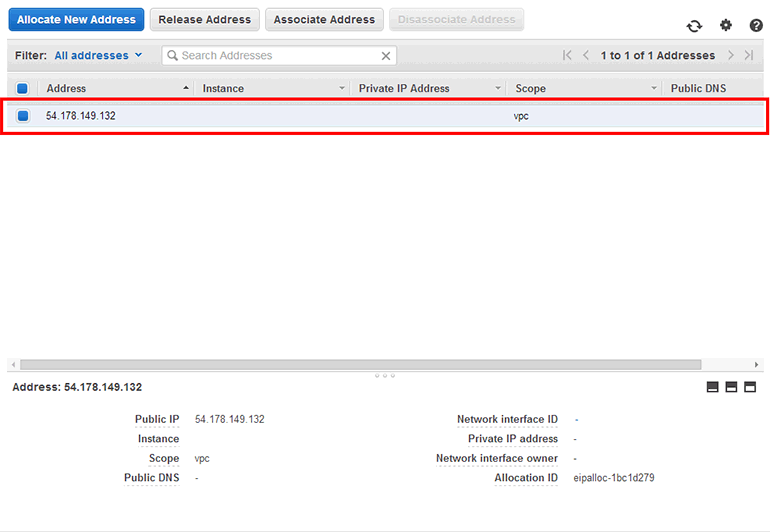Maximize the details panel layout

(x=750, y=387)
